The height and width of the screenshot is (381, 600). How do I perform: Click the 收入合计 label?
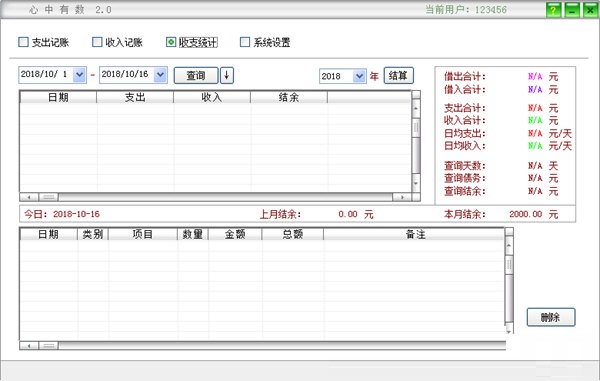click(465, 120)
